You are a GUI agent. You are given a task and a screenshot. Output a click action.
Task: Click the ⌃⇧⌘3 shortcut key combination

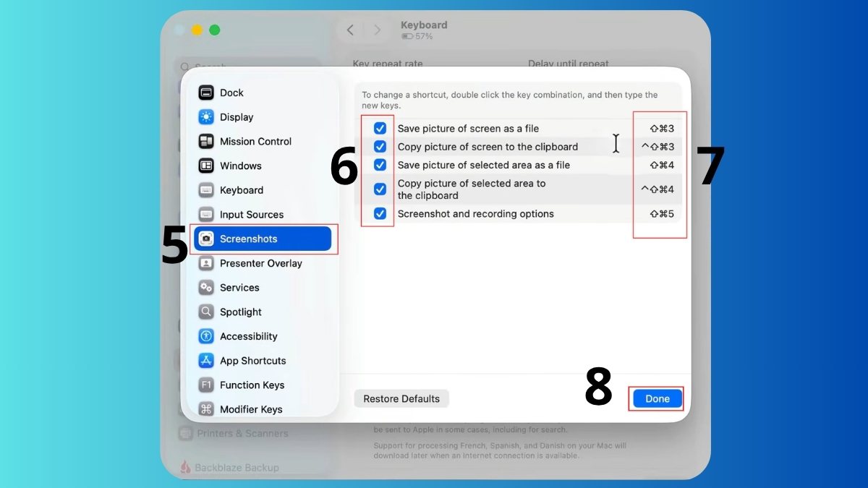point(658,147)
